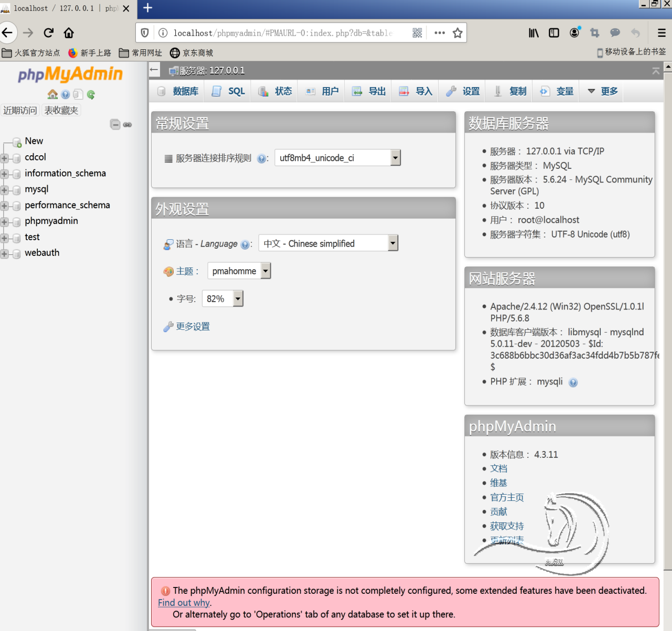Click the site information icon in address bar

click(163, 33)
